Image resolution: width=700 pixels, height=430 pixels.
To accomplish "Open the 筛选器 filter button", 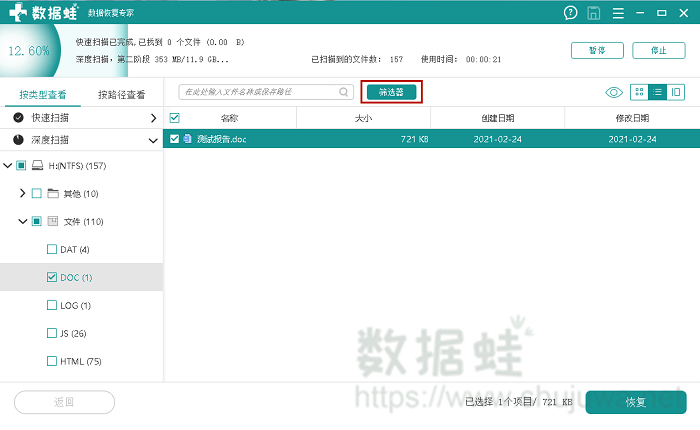I will point(392,92).
